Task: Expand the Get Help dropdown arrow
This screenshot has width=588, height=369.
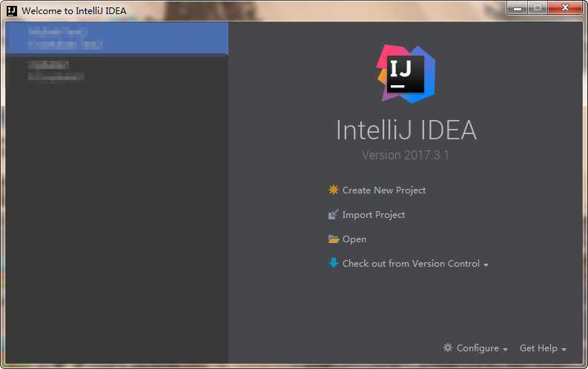Action: [564, 349]
